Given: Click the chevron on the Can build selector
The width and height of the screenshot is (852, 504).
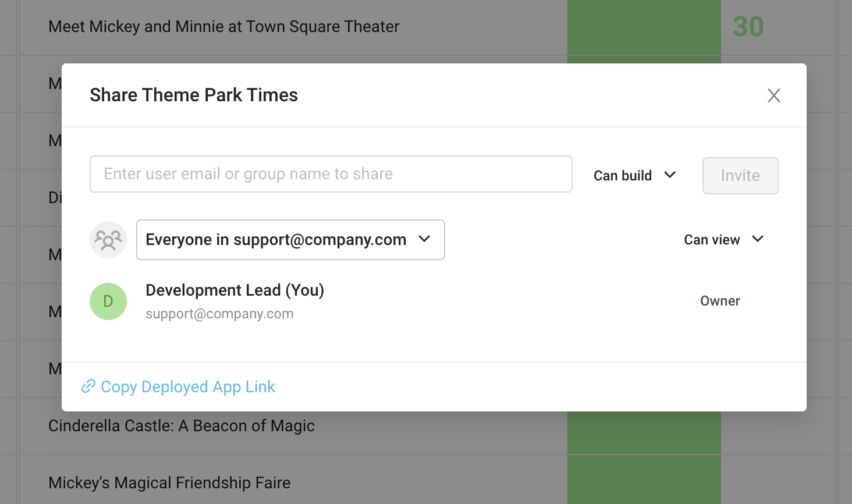Looking at the screenshot, I should tap(670, 175).
